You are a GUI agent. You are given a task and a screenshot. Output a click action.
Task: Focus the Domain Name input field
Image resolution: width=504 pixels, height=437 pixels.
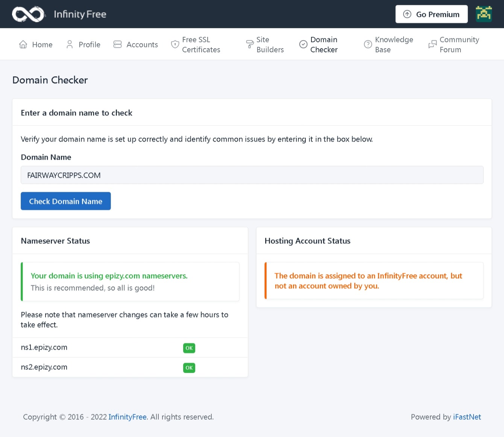[x=252, y=175]
